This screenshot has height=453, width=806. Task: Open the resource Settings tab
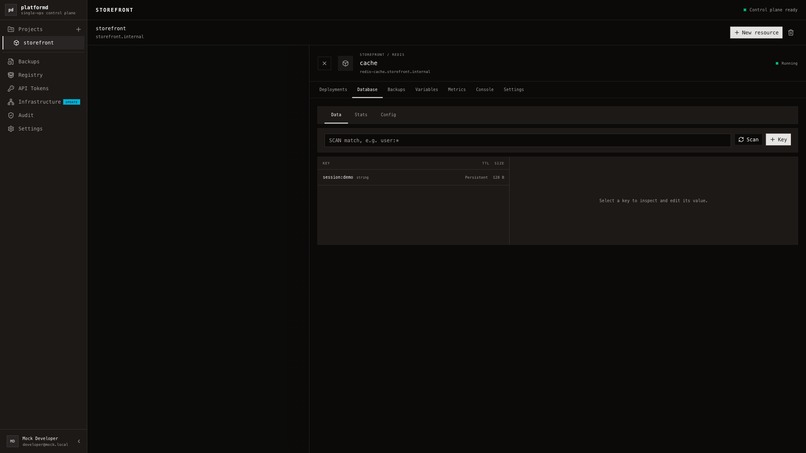(514, 89)
